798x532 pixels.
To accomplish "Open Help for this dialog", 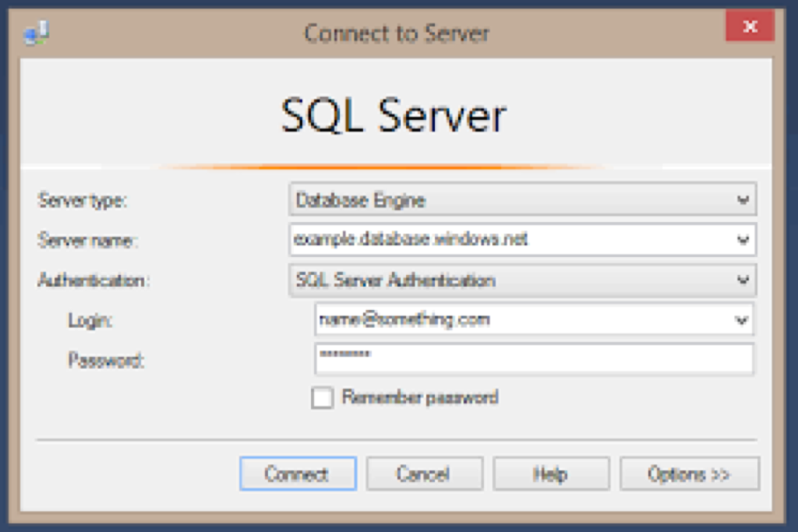I will 551,474.
